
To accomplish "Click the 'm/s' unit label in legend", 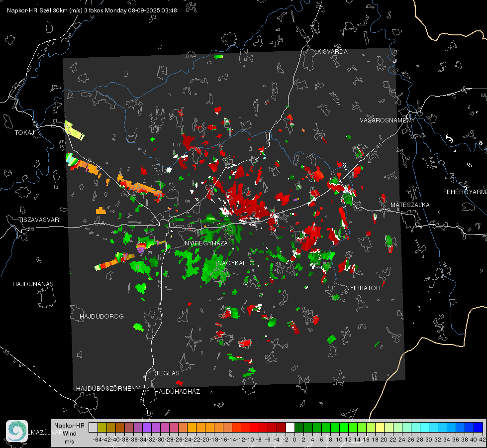I will click(x=69, y=441).
